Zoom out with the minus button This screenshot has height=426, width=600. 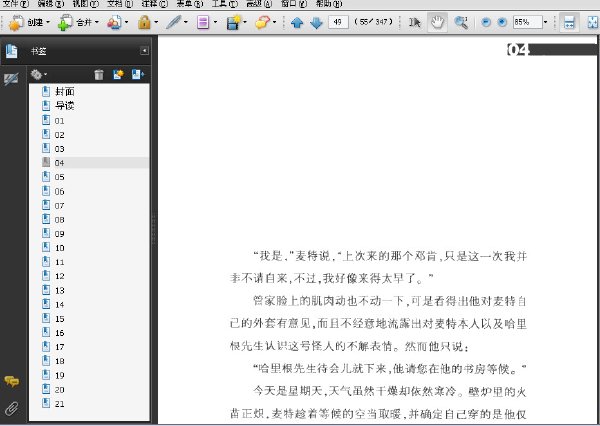[486, 22]
